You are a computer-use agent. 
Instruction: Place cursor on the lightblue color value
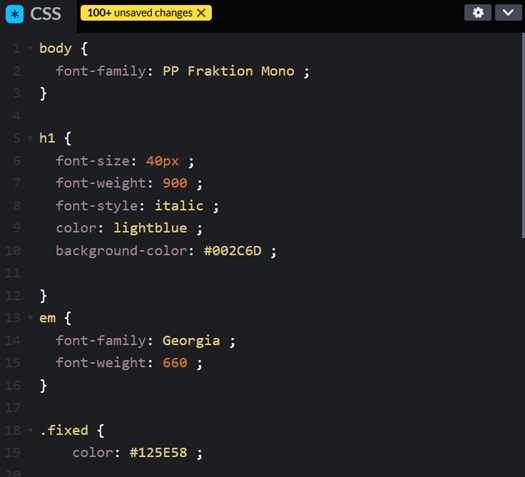(150, 228)
